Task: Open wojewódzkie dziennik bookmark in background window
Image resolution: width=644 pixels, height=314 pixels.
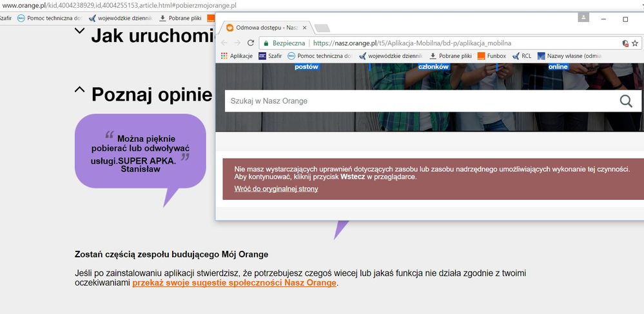Action: (x=121, y=18)
